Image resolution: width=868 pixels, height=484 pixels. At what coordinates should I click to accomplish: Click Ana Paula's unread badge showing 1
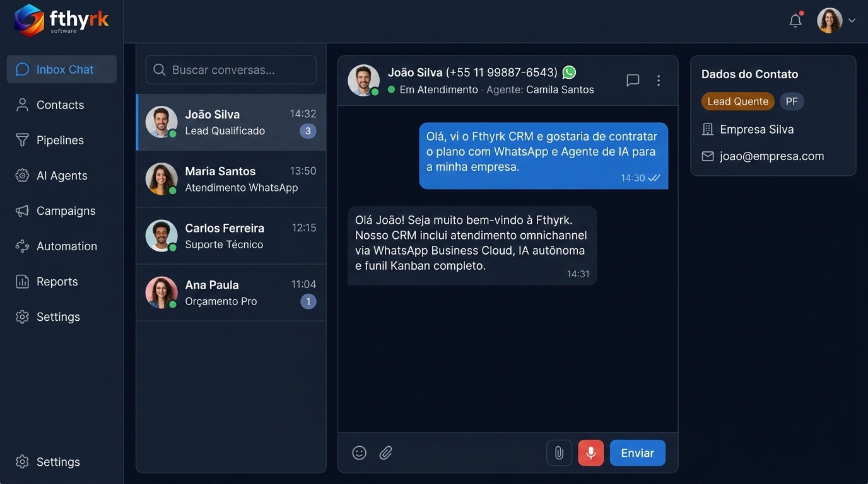tap(308, 301)
